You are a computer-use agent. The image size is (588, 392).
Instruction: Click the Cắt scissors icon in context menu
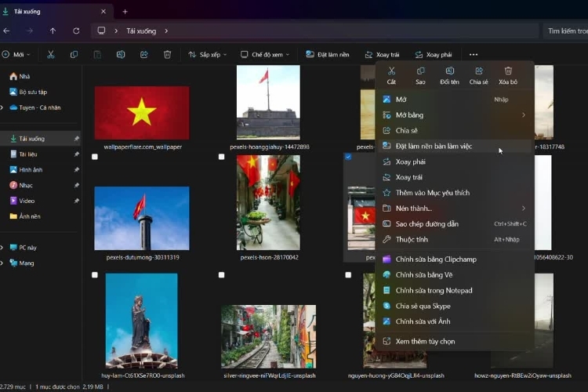pyautogui.click(x=391, y=71)
